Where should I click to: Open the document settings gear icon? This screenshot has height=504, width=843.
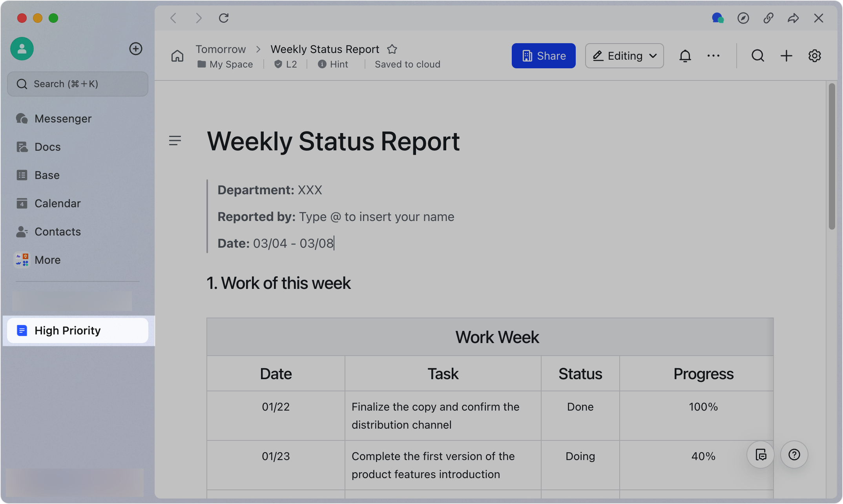[x=815, y=56]
